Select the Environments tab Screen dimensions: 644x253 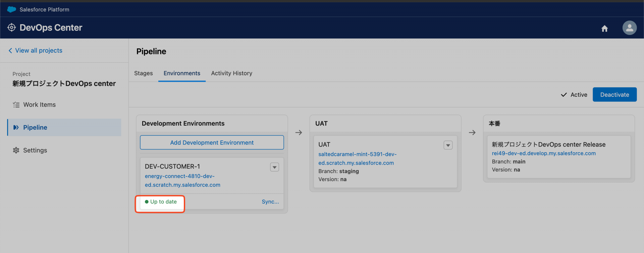click(x=182, y=73)
